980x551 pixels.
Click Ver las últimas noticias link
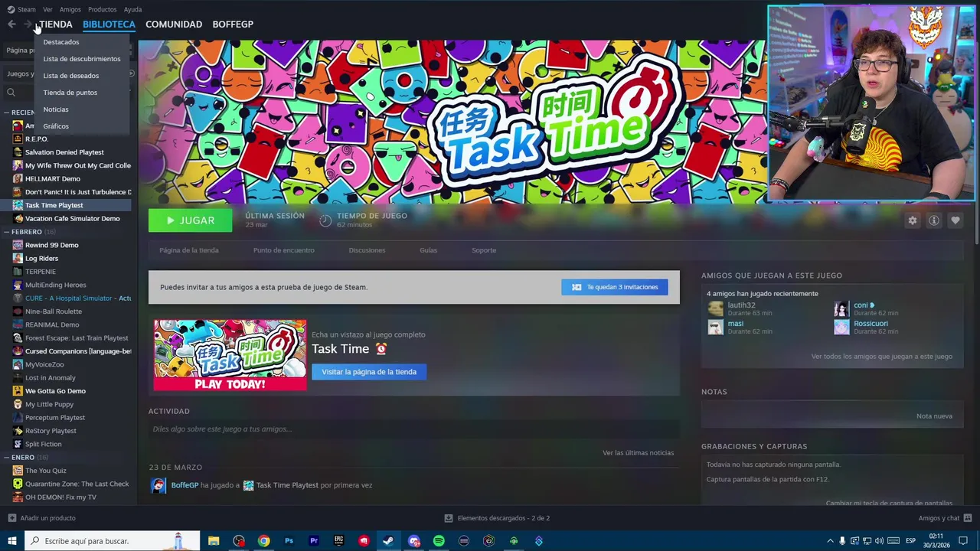click(638, 453)
